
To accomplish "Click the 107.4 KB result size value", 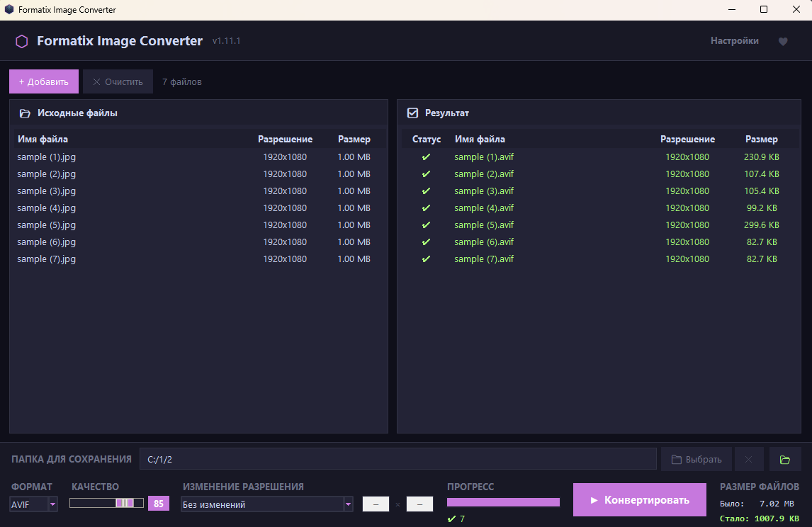I will pos(762,174).
